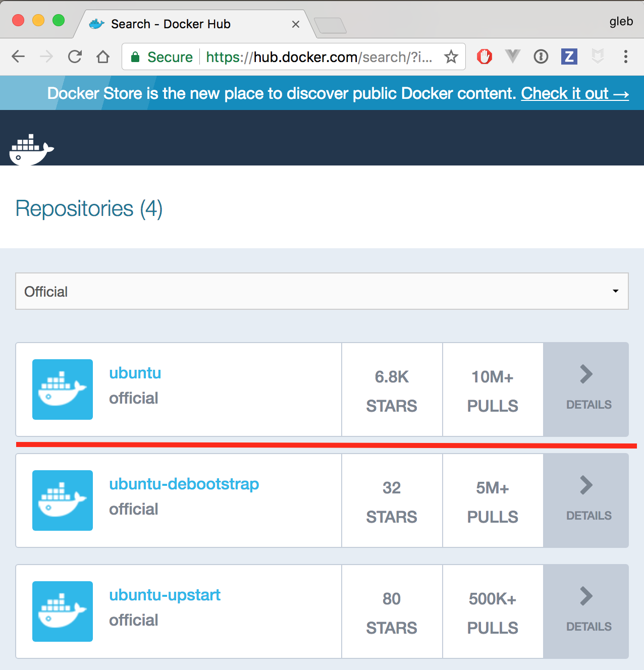Click the green Secure padlock icon
The width and height of the screenshot is (644, 670).
click(x=135, y=57)
